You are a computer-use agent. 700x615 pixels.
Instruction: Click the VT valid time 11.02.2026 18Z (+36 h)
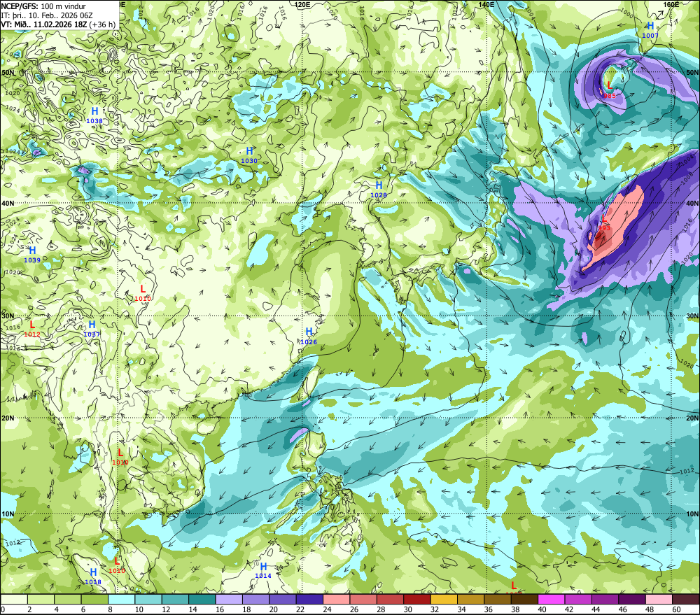(x=59, y=24)
